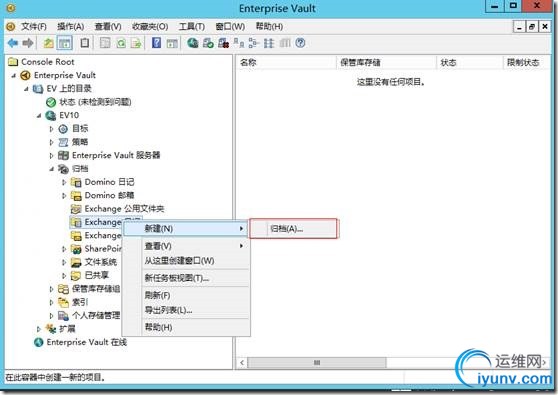The width and height of the screenshot is (558, 395).
Task: Click the grayed columns icon in the toolbar
Action: 285,43
